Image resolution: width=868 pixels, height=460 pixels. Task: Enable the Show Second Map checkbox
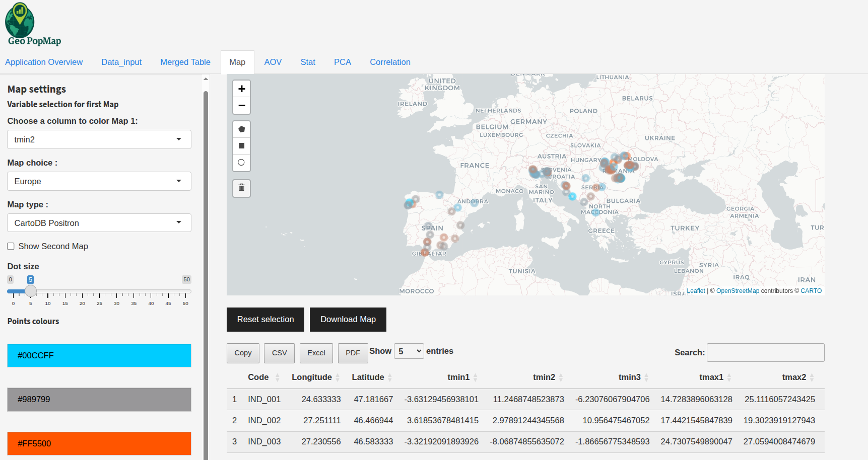click(x=11, y=246)
